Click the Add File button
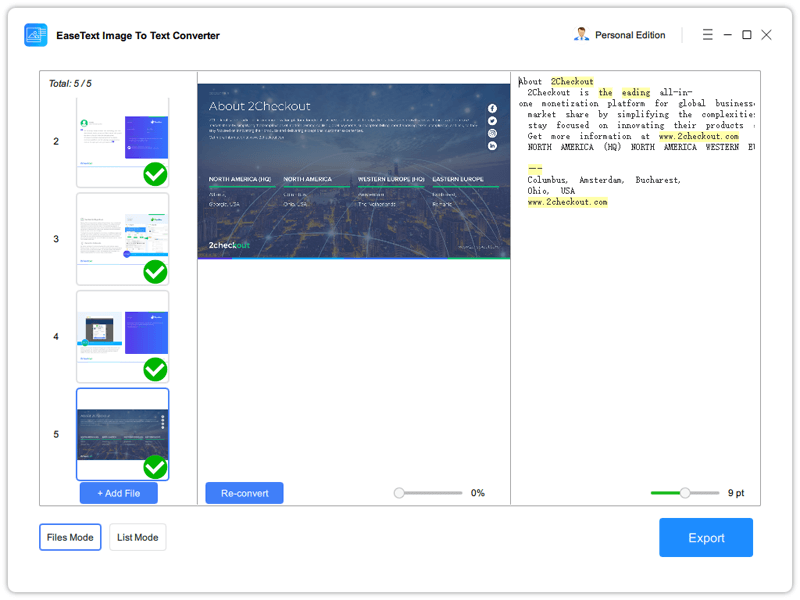The height and width of the screenshot is (600, 800). (x=119, y=493)
